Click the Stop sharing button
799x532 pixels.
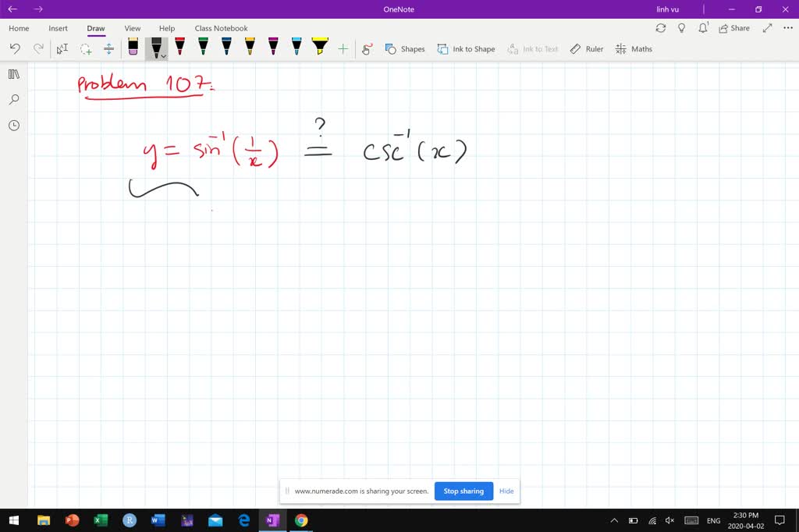pyautogui.click(x=463, y=491)
